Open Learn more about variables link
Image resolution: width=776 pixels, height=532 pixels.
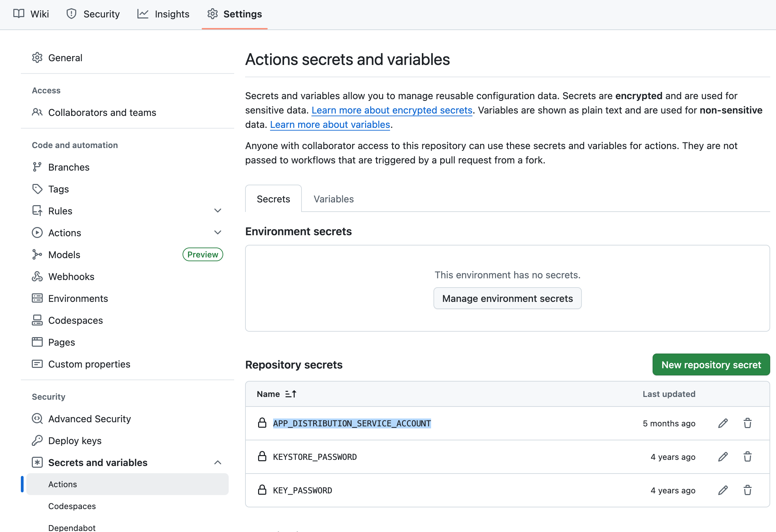pyautogui.click(x=330, y=124)
